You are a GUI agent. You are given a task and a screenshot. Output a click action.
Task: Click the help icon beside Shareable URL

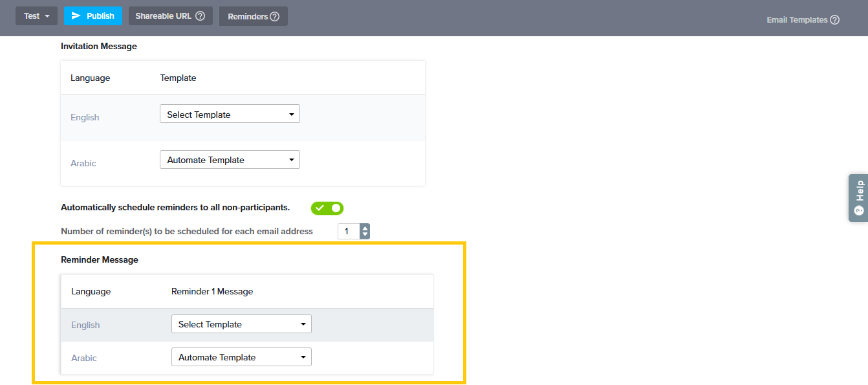[200, 16]
